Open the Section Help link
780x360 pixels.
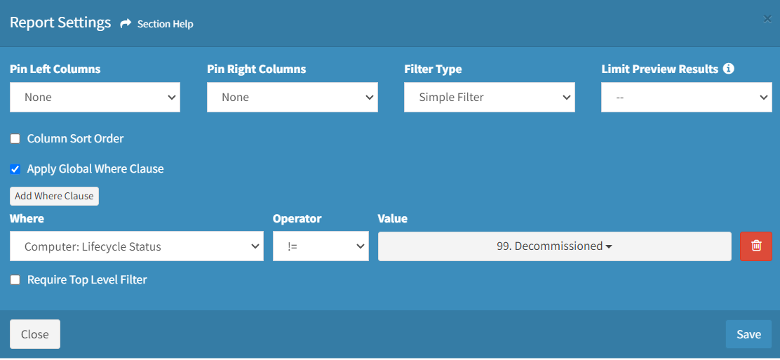pos(165,24)
